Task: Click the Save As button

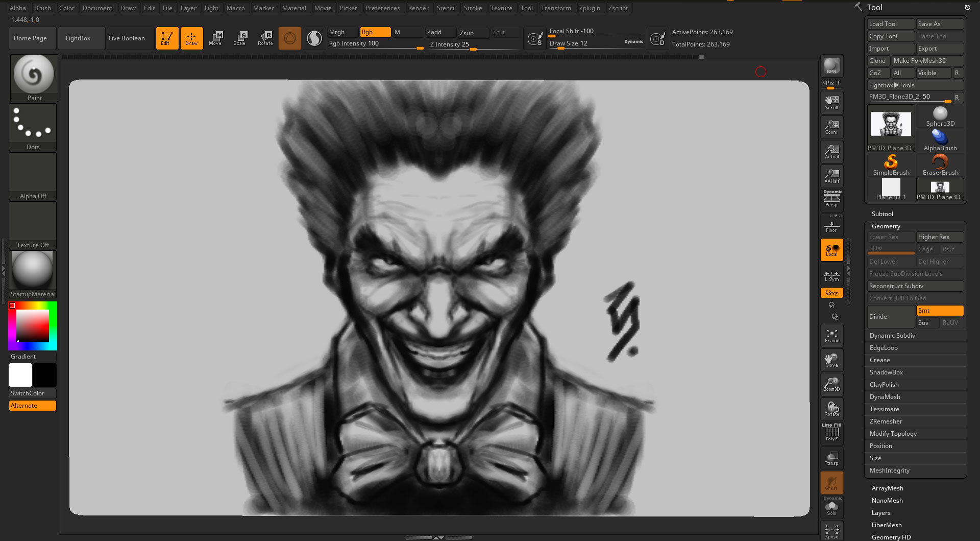Action: 940,24
